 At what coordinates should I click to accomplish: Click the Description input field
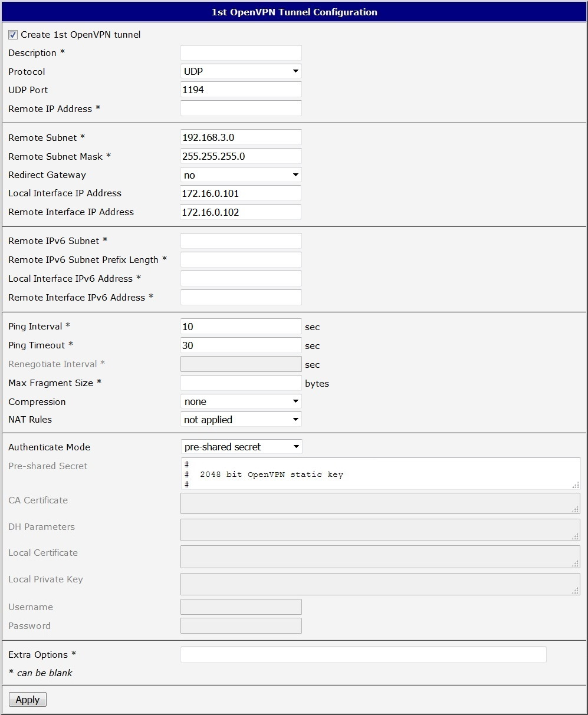pyautogui.click(x=241, y=52)
